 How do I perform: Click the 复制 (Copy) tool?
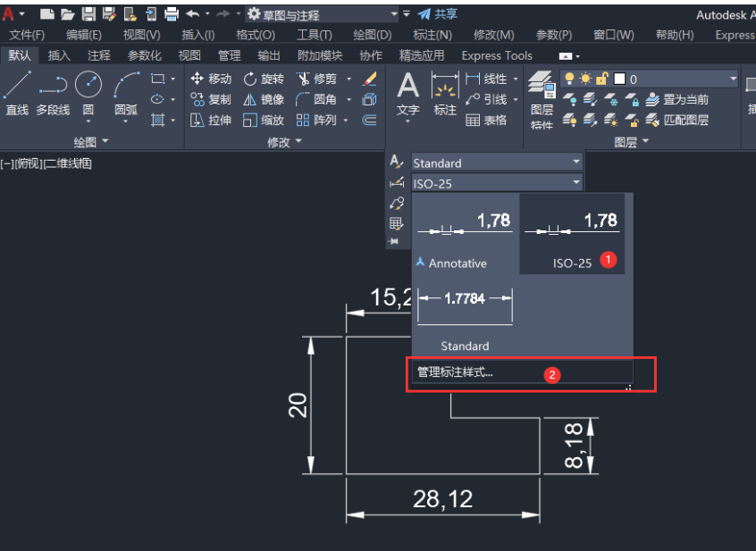(x=211, y=99)
